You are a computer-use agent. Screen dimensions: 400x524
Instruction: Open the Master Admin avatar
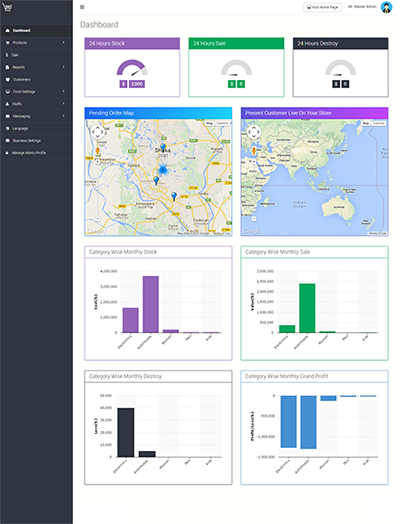tap(387, 7)
